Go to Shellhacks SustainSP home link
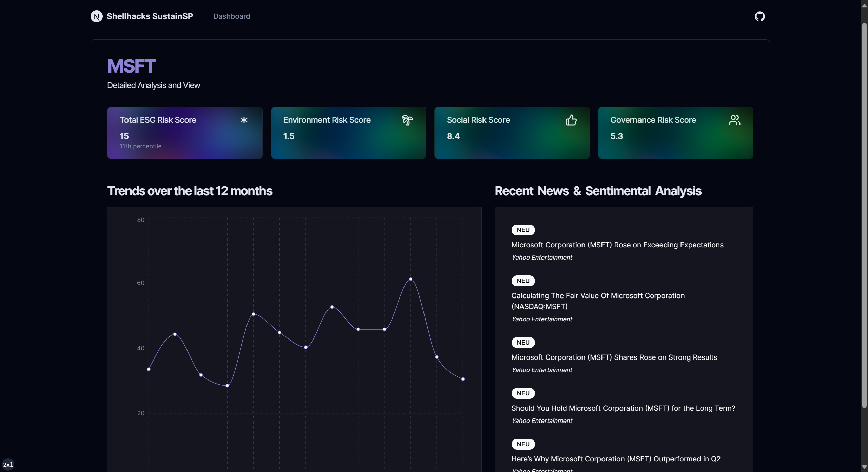868x472 pixels. pos(150,16)
